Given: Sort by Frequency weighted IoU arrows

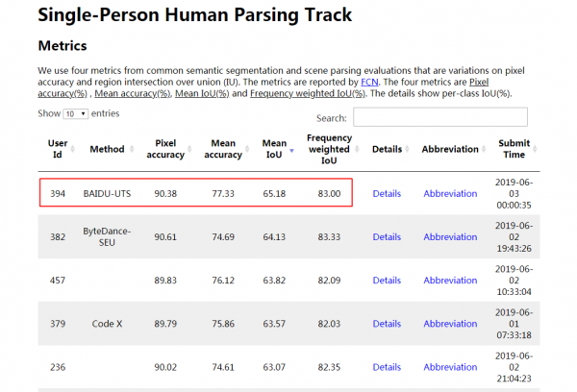Looking at the screenshot, I should (357, 149).
